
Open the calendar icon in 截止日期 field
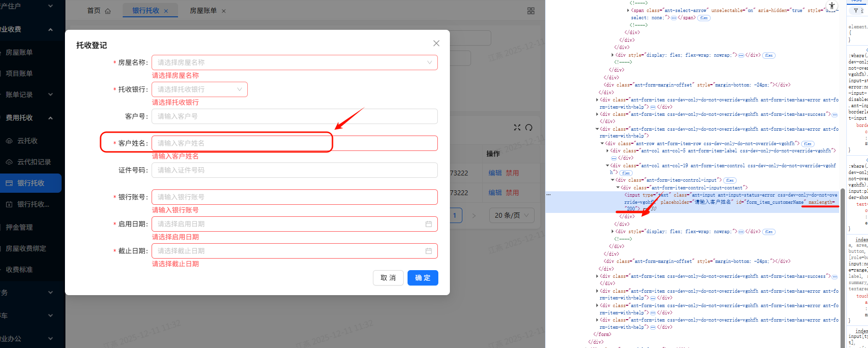pos(428,251)
